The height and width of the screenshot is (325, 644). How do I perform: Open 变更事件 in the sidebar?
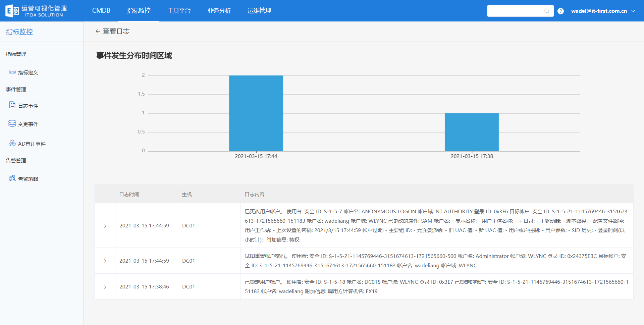[x=28, y=124]
